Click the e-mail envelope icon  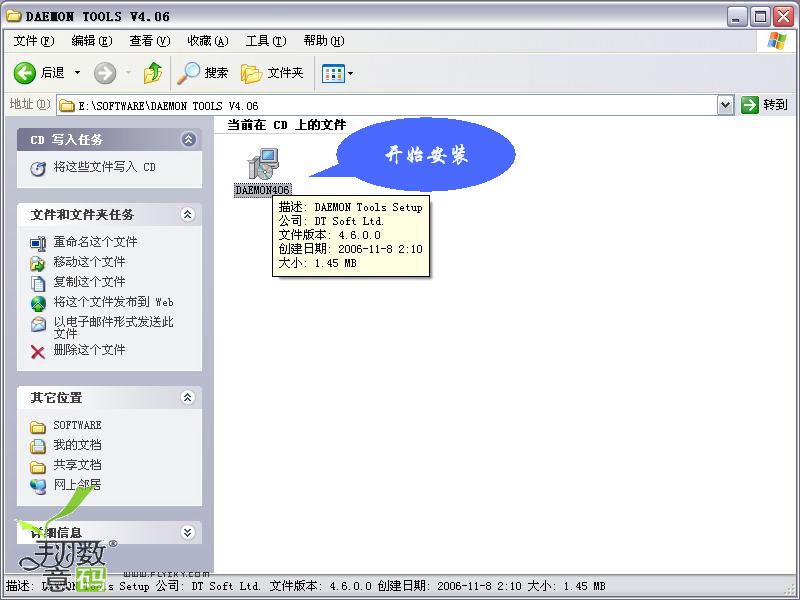(x=38, y=324)
